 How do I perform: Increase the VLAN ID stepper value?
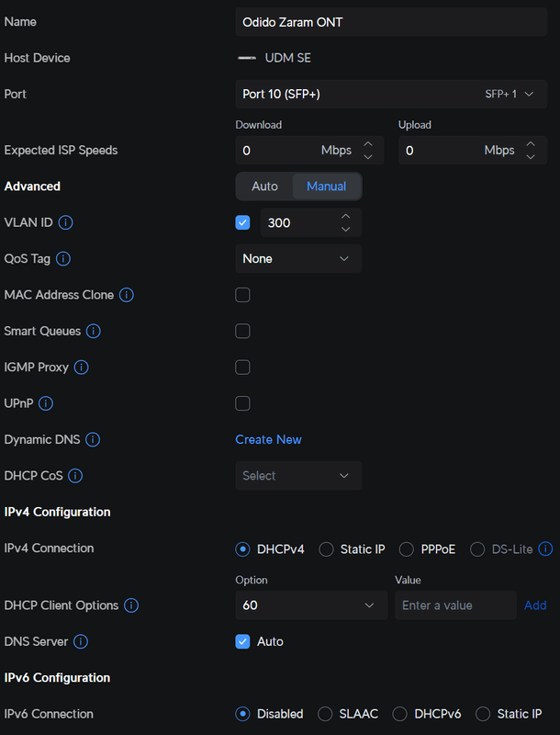point(345,217)
